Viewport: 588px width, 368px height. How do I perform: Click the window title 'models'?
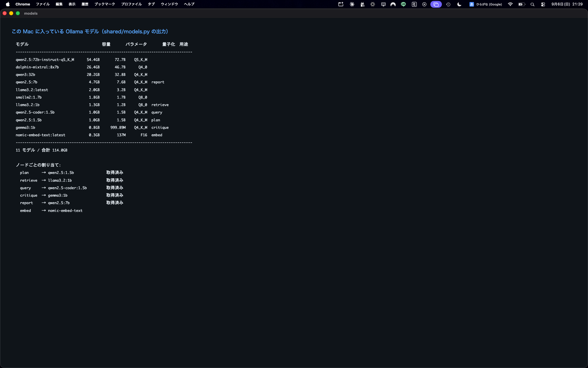tap(31, 14)
